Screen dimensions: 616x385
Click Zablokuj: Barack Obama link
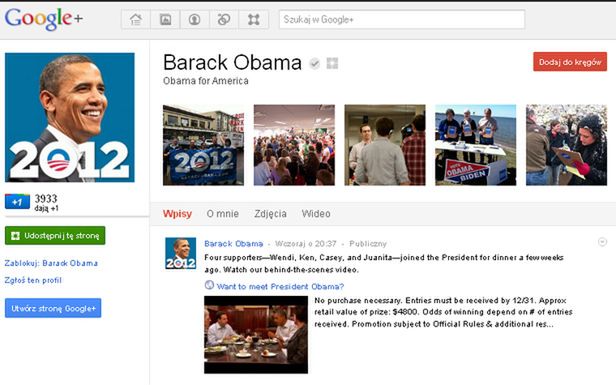pyautogui.click(x=51, y=263)
